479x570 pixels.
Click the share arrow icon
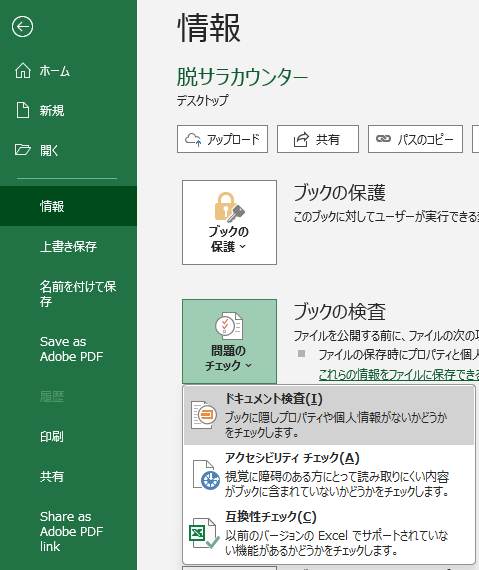301,139
